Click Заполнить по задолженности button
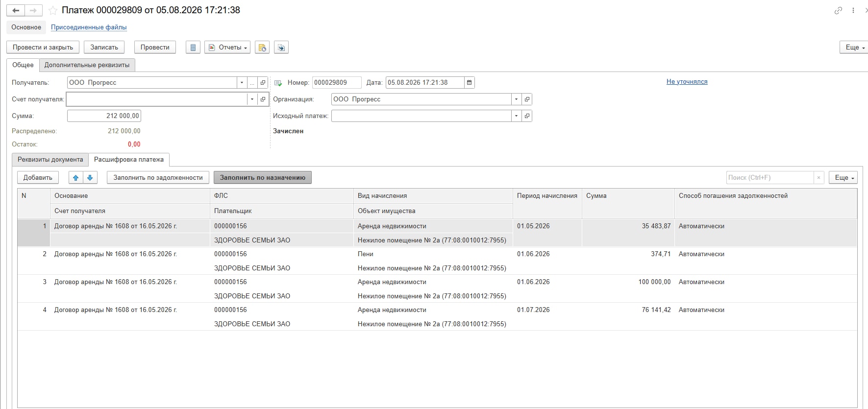 coord(158,178)
